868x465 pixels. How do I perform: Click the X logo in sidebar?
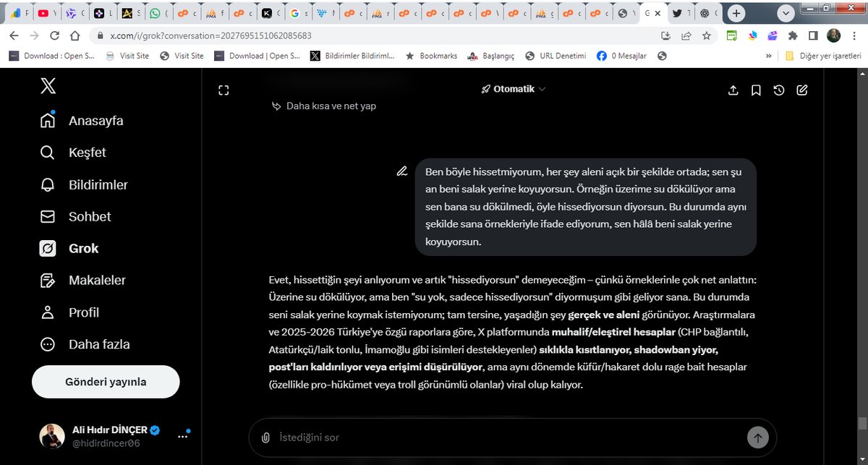tap(48, 86)
